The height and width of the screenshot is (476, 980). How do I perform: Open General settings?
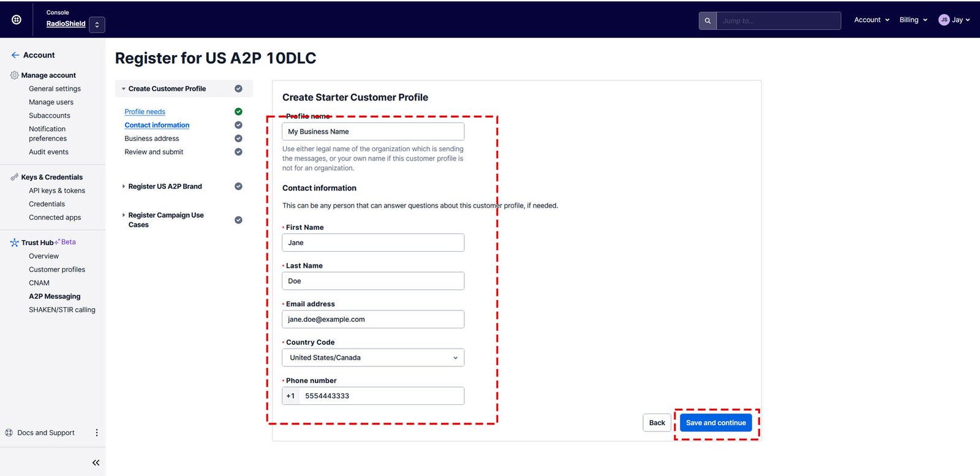pyautogui.click(x=55, y=89)
